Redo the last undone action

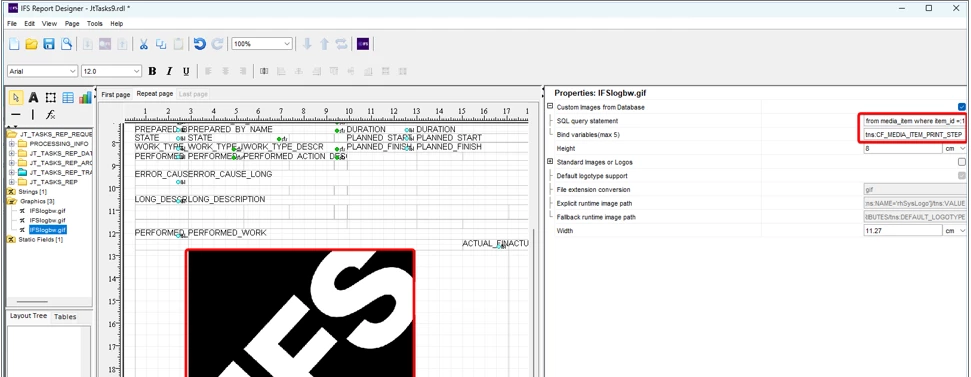point(217,44)
